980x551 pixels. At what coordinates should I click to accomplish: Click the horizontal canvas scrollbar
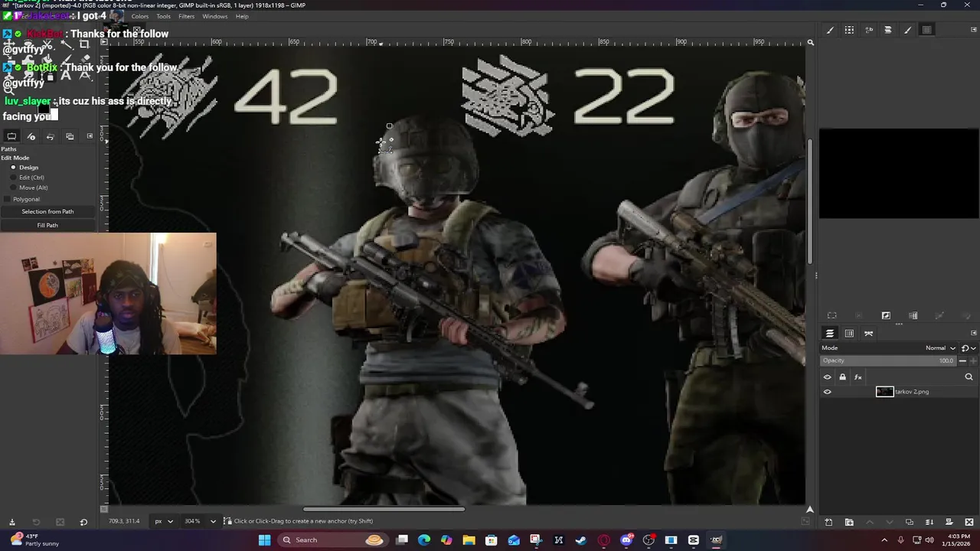pos(383,509)
